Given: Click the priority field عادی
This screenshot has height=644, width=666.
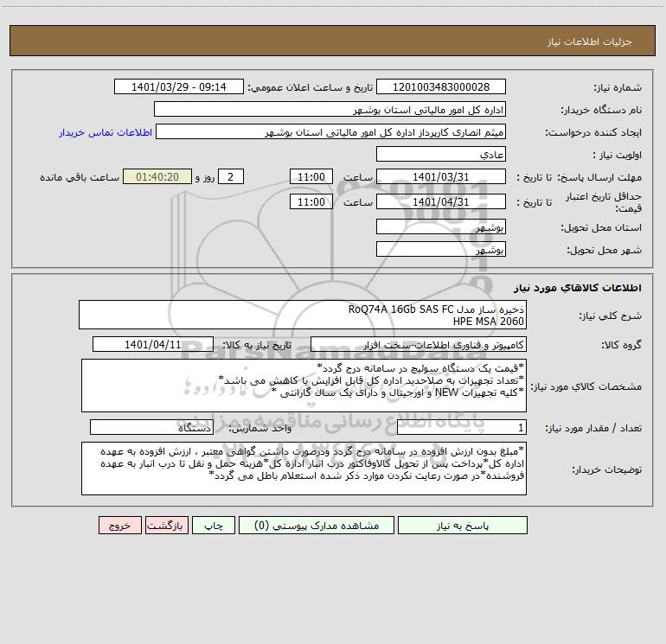Looking at the screenshot, I should tap(441, 154).
